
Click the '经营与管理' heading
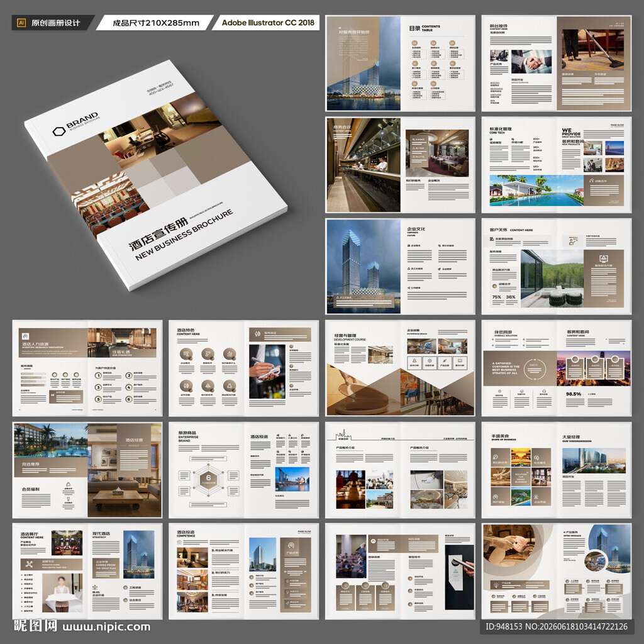click(x=345, y=335)
